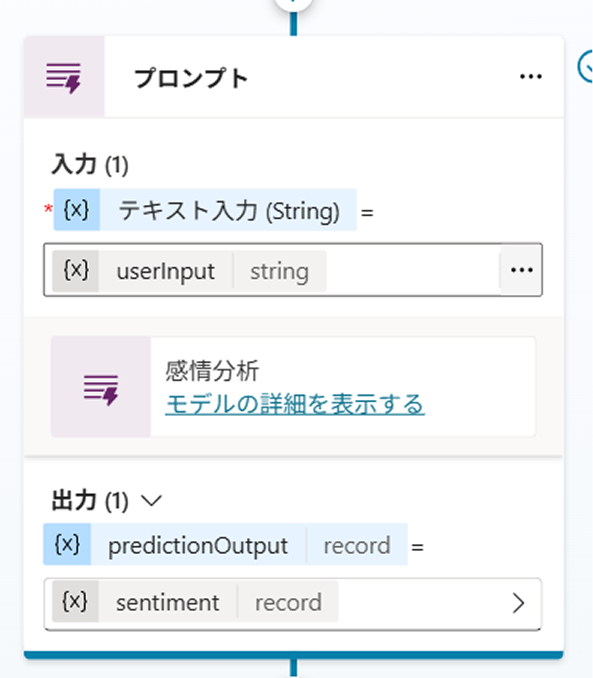Screen dimensions: 593x678
Task: Collapse the 出力 (1) section chevron
Action: tap(151, 501)
